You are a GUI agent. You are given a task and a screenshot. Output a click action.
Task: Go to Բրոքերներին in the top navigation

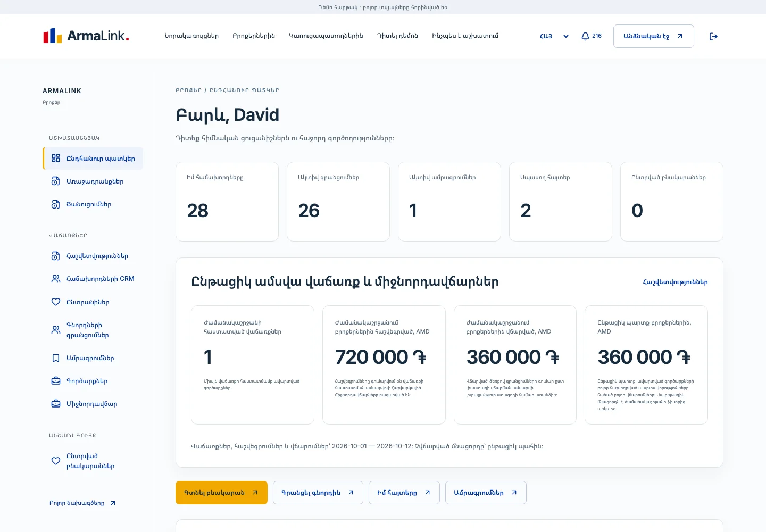(x=254, y=36)
